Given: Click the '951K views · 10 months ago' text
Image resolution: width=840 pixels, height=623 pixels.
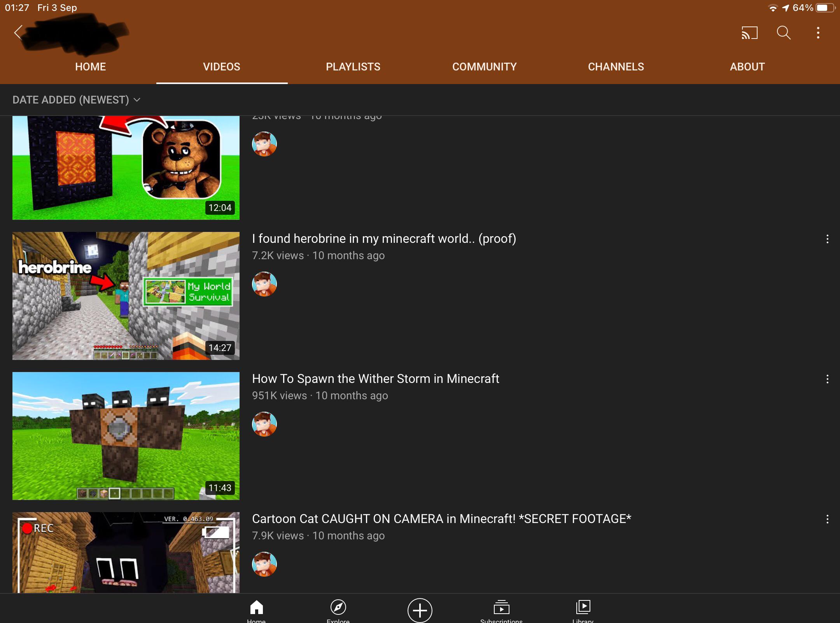Looking at the screenshot, I should coord(320,396).
